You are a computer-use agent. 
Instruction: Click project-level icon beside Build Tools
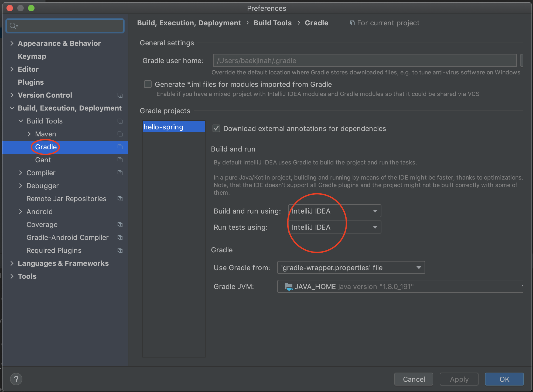(120, 121)
